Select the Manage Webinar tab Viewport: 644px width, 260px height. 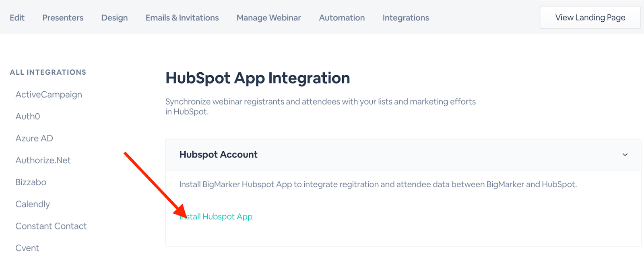point(268,18)
